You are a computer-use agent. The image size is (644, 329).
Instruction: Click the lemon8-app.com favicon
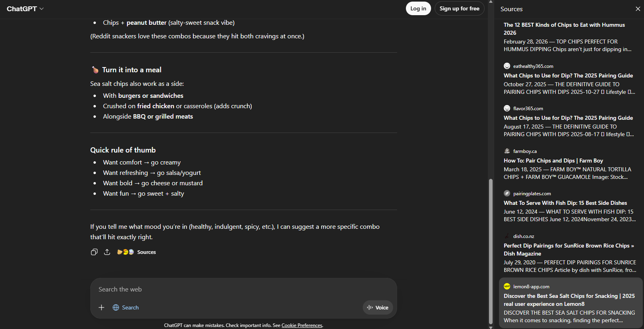(507, 286)
